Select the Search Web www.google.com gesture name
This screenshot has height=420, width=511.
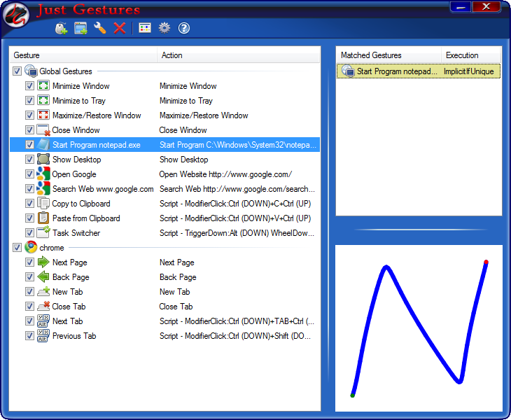(103, 189)
